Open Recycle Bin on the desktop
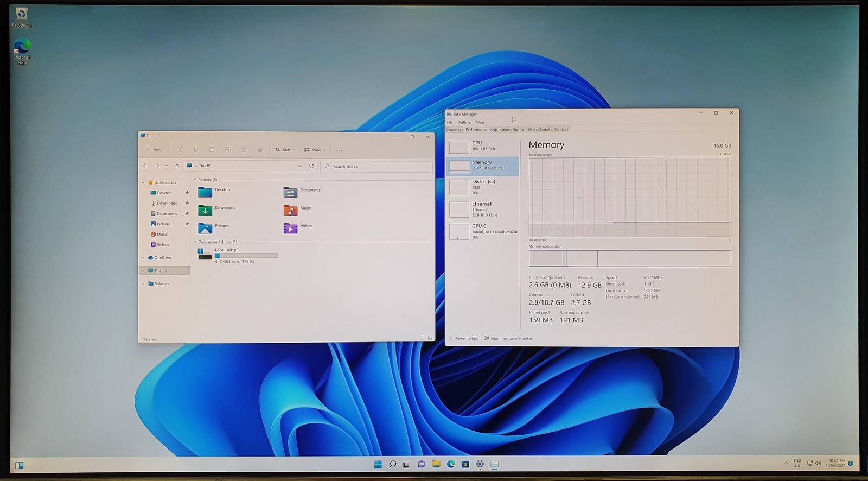The image size is (868, 481). (22, 17)
